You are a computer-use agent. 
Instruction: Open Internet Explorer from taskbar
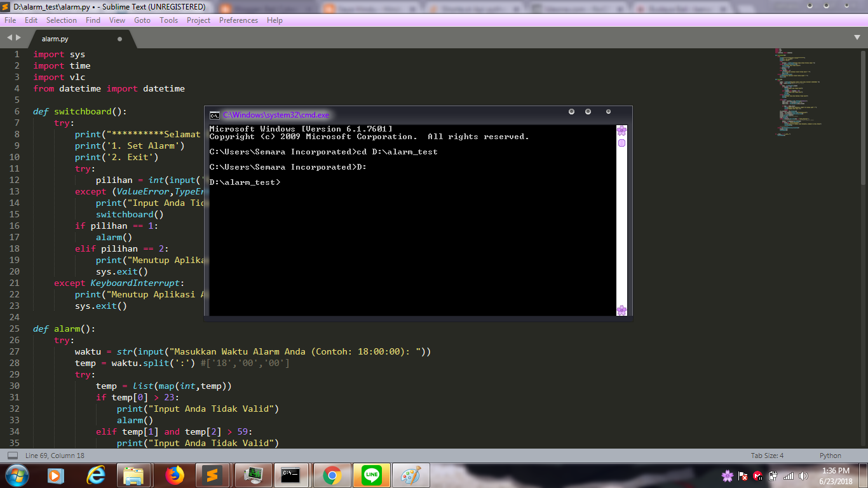coord(96,475)
